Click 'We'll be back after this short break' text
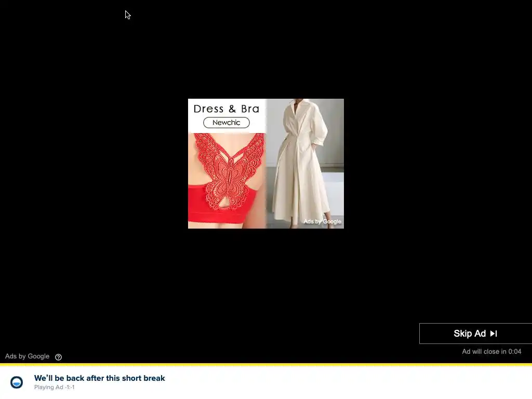This screenshot has height=399, width=532. click(x=99, y=378)
